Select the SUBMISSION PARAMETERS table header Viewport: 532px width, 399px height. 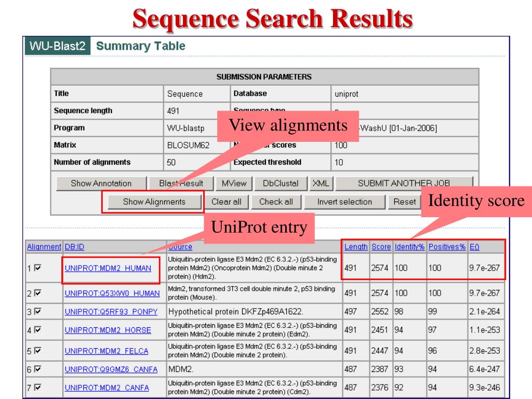pos(264,77)
